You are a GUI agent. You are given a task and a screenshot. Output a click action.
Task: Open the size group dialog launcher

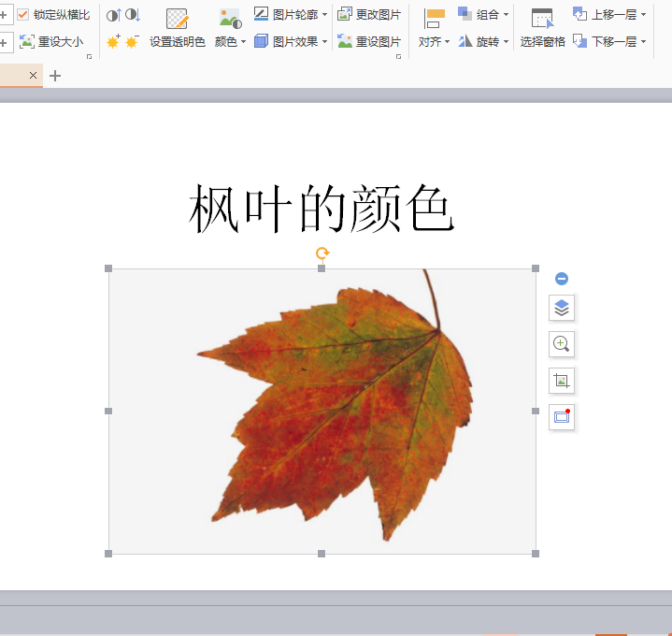(89, 57)
